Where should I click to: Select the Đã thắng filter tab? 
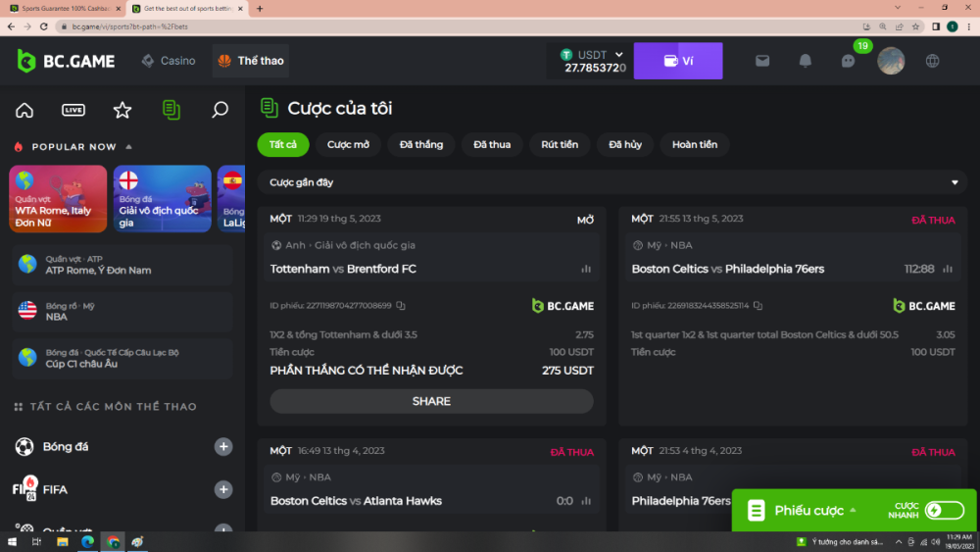(x=421, y=144)
